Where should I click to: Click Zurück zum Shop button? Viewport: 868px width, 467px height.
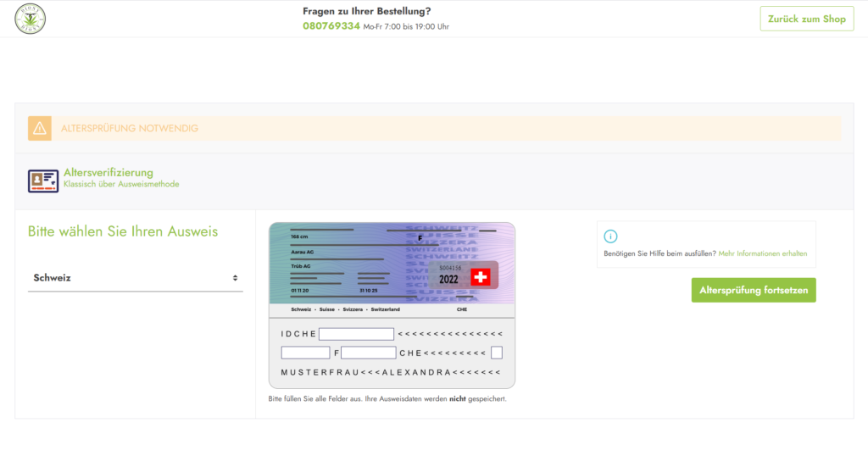click(x=807, y=19)
